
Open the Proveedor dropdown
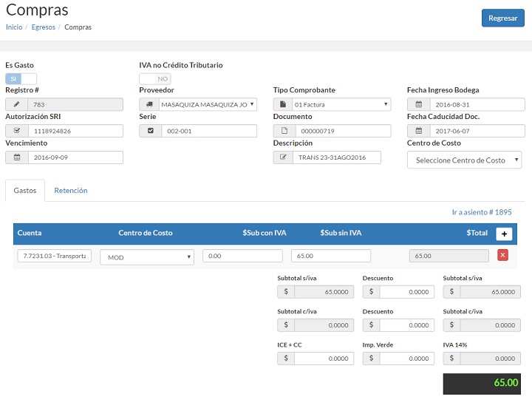(208, 105)
